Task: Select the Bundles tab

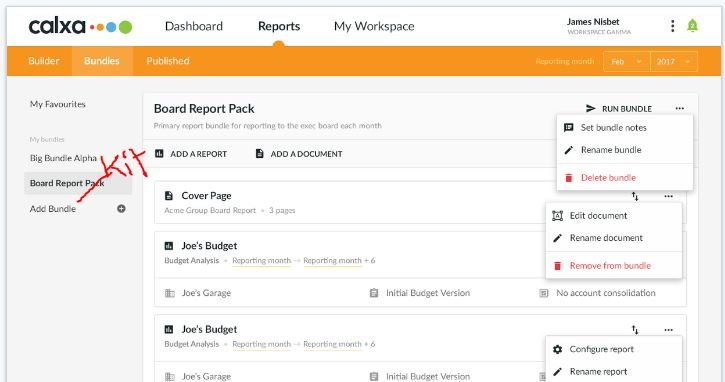Action: [x=102, y=61]
